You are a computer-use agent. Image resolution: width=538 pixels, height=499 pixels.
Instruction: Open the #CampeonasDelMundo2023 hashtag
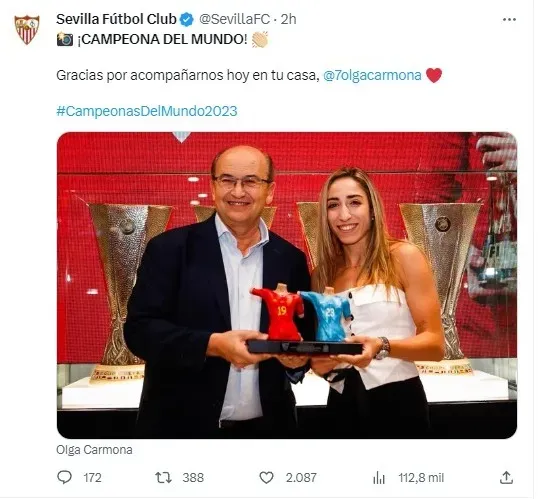coord(147,111)
